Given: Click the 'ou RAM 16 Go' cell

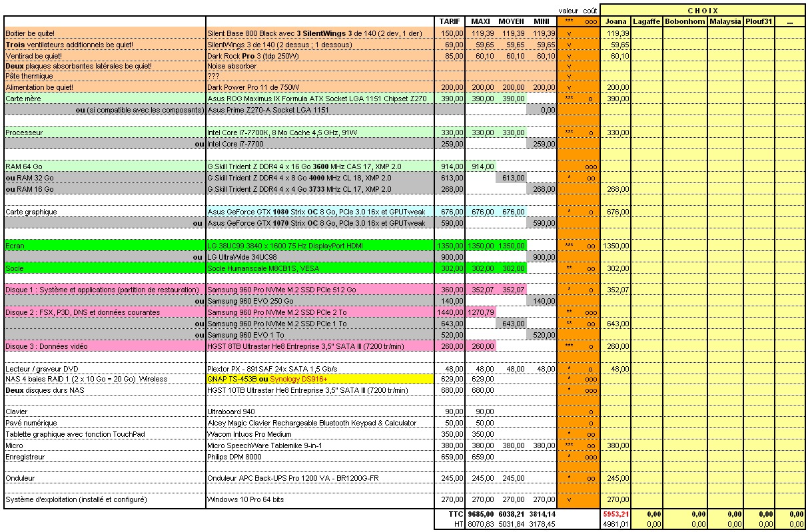Looking at the screenshot, I should pos(105,189).
